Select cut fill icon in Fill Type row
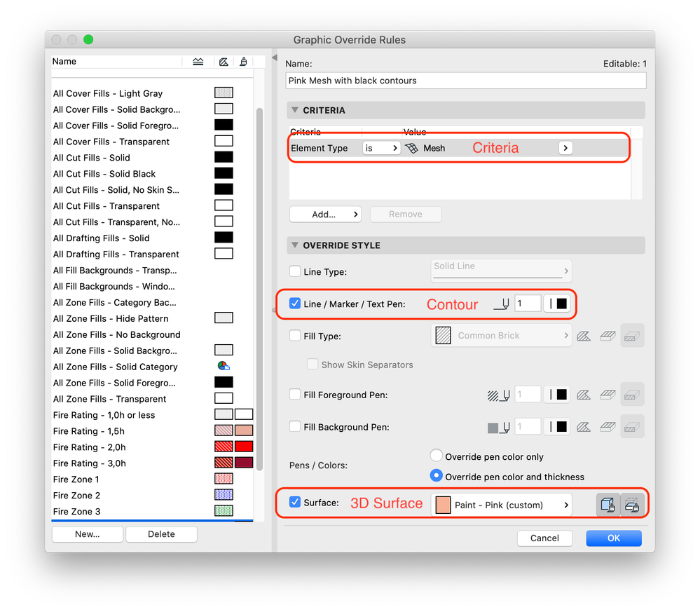This screenshot has height=612, width=700. (x=632, y=336)
